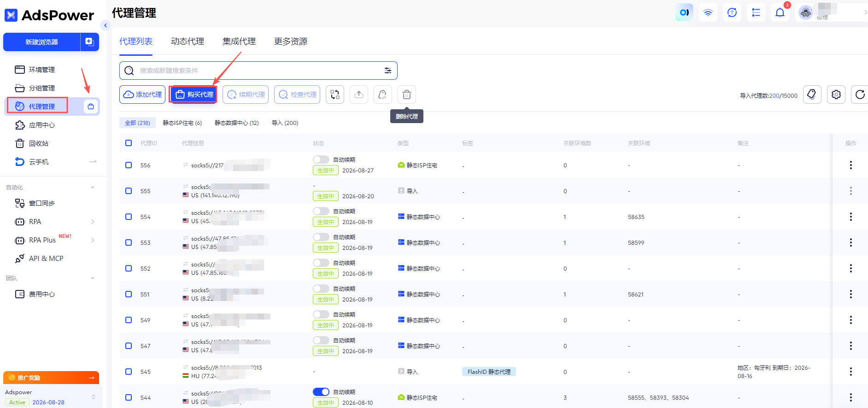
Task: Collapse the 自动化 section
Action: (x=93, y=188)
